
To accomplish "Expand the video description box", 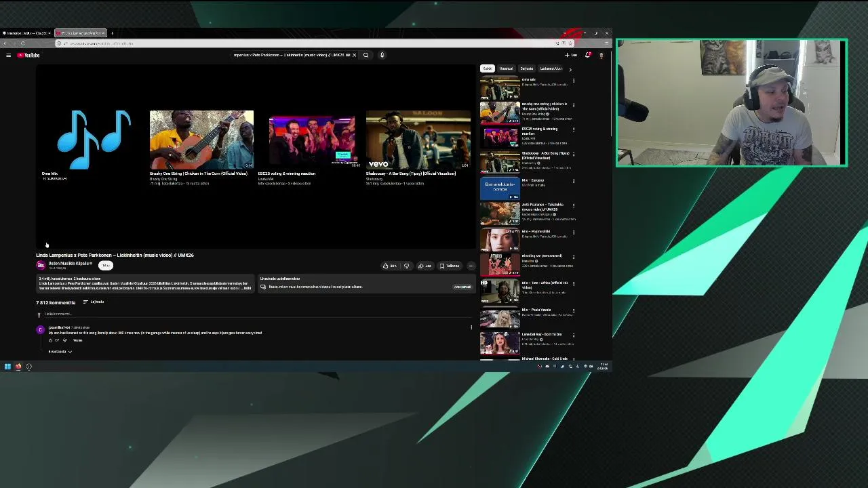I will [x=145, y=283].
